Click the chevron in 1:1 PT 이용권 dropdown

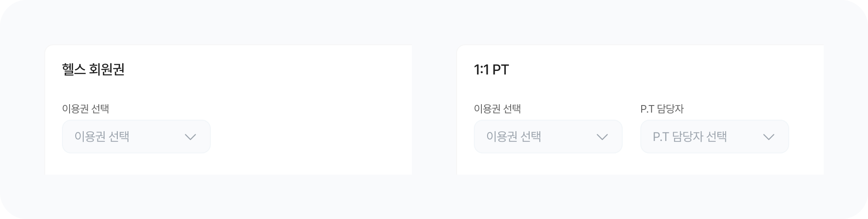pyautogui.click(x=602, y=137)
